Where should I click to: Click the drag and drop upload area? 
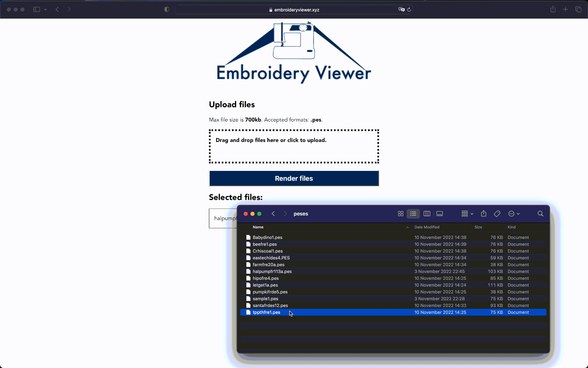point(294,146)
